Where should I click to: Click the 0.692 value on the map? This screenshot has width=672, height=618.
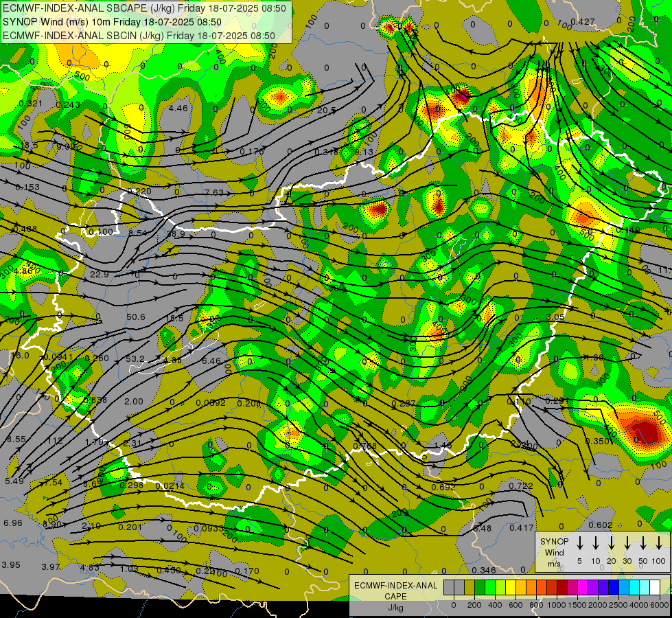point(443,488)
